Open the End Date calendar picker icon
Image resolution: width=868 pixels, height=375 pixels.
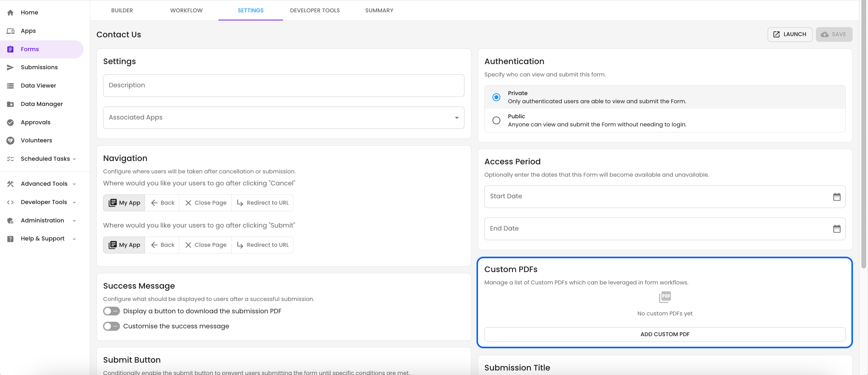837,229
